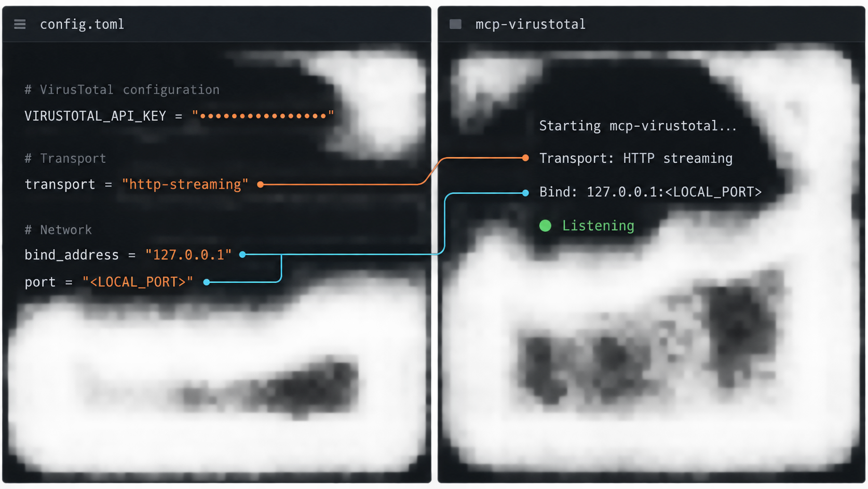This screenshot has height=489, width=868.
Task: Click the transport key name
Action: click(60, 184)
